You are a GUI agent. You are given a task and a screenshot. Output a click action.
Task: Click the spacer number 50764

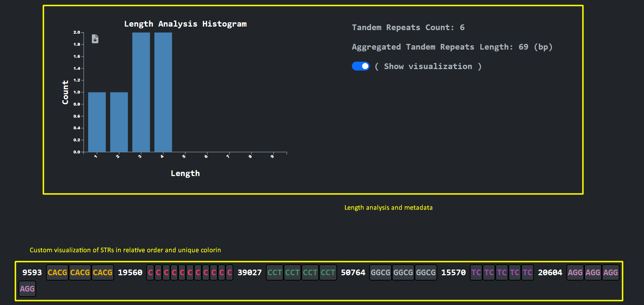(x=353, y=272)
